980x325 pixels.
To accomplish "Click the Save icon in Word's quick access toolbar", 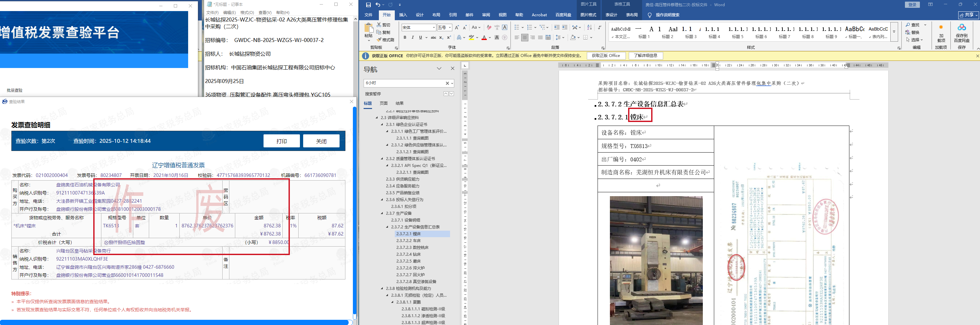I will pos(368,5).
